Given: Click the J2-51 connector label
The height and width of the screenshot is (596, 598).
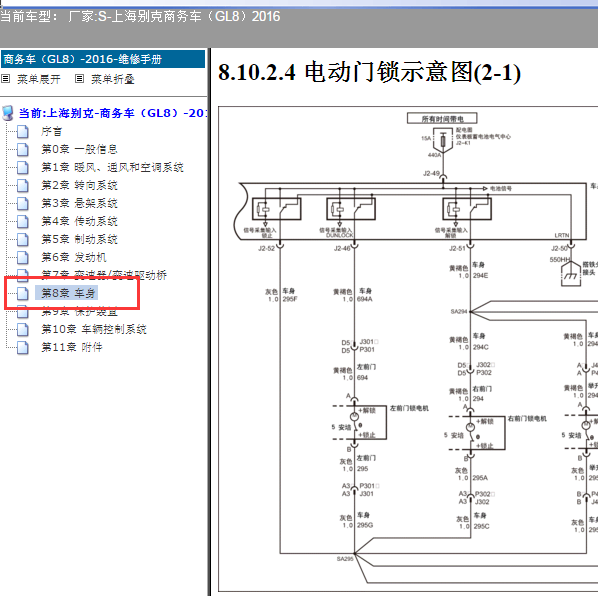Looking at the screenshot, I should [457, 248].
